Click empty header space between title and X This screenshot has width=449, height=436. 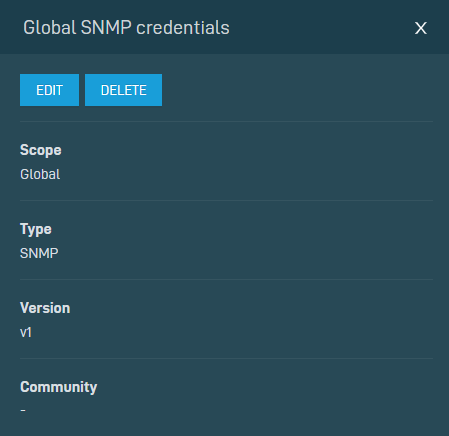(x=322, y=28)
